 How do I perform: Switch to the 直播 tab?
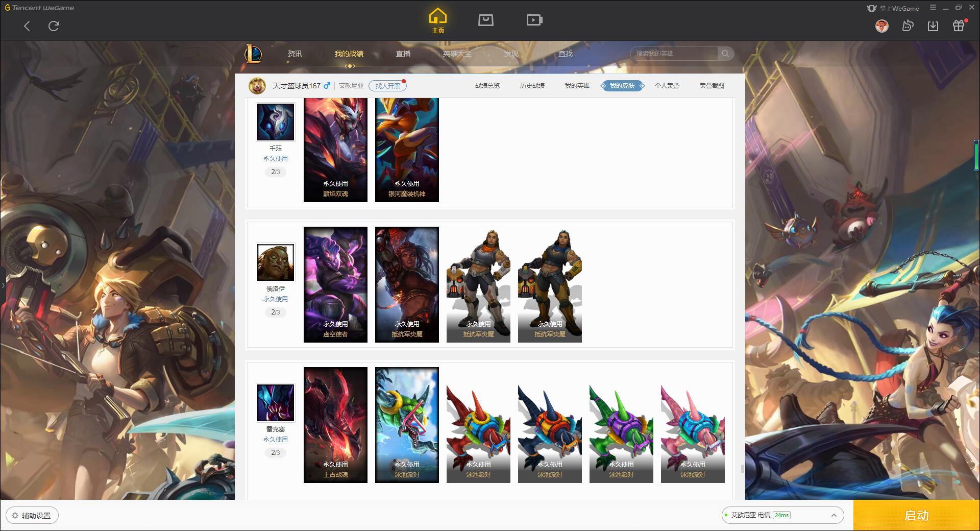403,54
